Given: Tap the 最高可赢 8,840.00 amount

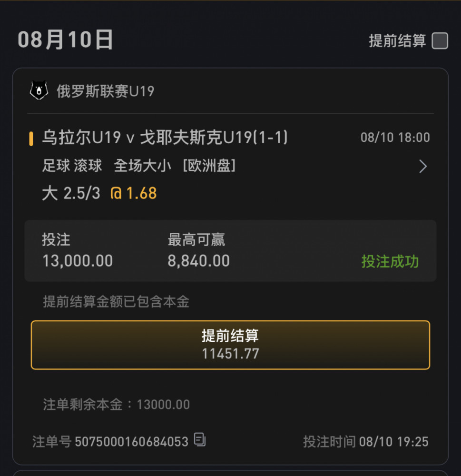Looking at the screenshot, I should coord(199,261).
